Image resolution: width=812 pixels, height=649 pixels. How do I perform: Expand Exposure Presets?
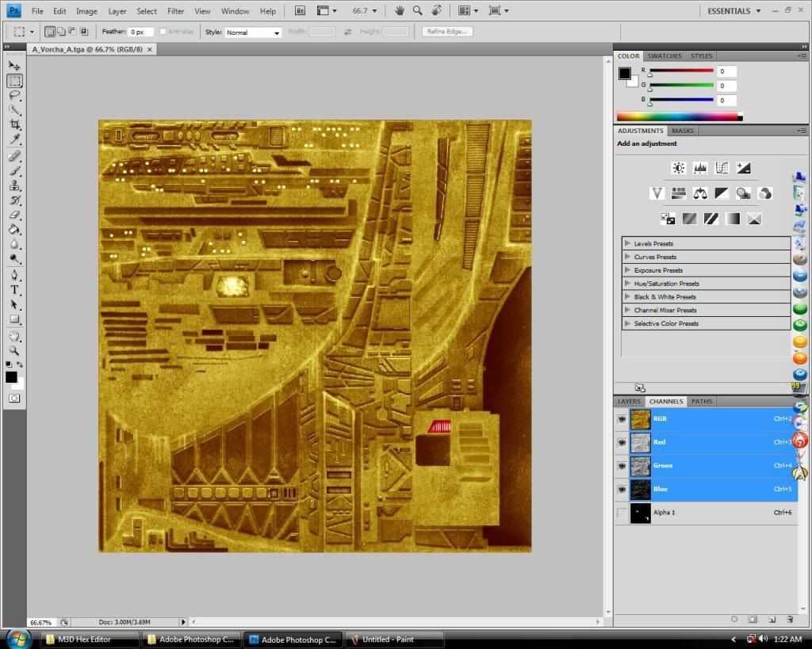tap(628, 270)
